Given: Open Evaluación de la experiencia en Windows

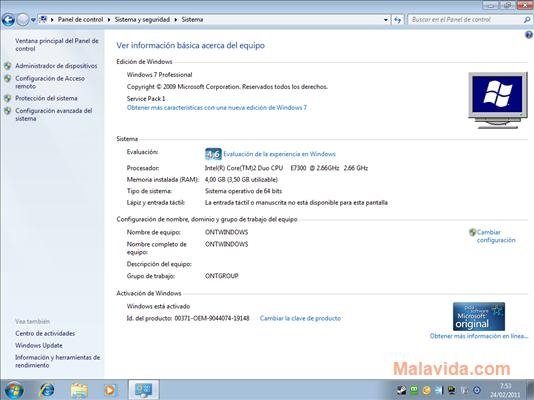Looking at the screenshot, I should (279, 154).
